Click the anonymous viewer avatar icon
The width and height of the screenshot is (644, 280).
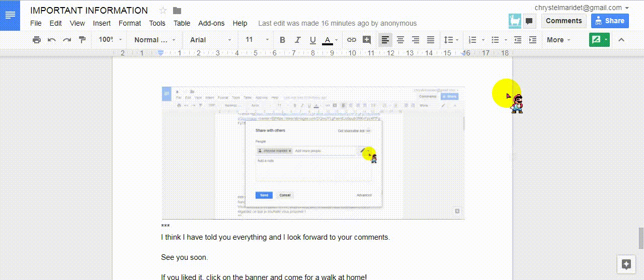[x=515, y=21]
